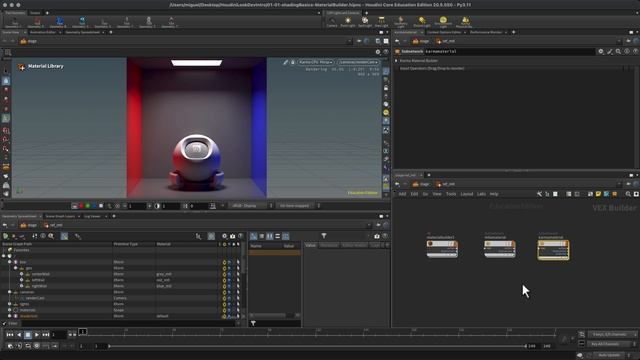Click the funnel filter icon in scene graph details
The image size is (640, 360).
324,236
